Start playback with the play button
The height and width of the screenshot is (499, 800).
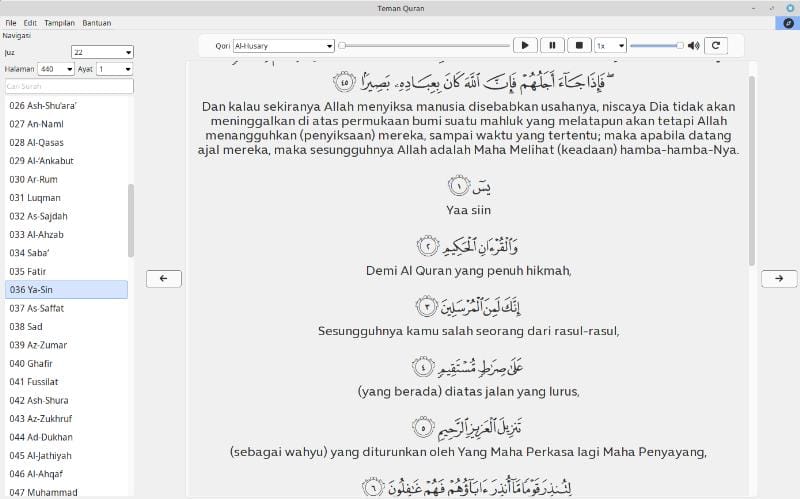point(524,45)
